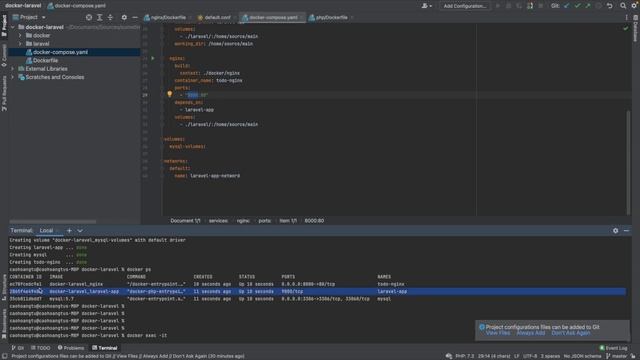Screen dimensions: 640x360
Task: Open the Project tool window side button
Action: pyautogui.click(x=4, y=25)
